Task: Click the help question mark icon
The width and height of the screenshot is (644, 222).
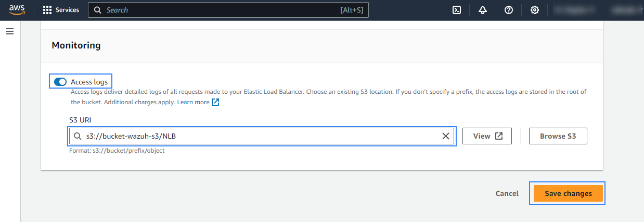Action: tap(509, 10)
